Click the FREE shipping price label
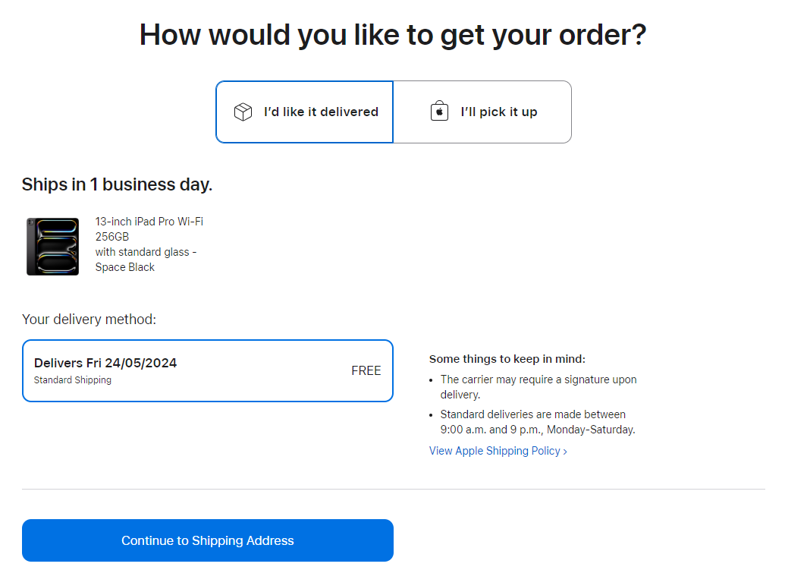The height and width of the screenshot is (570, 785). [x=366, y=371]
